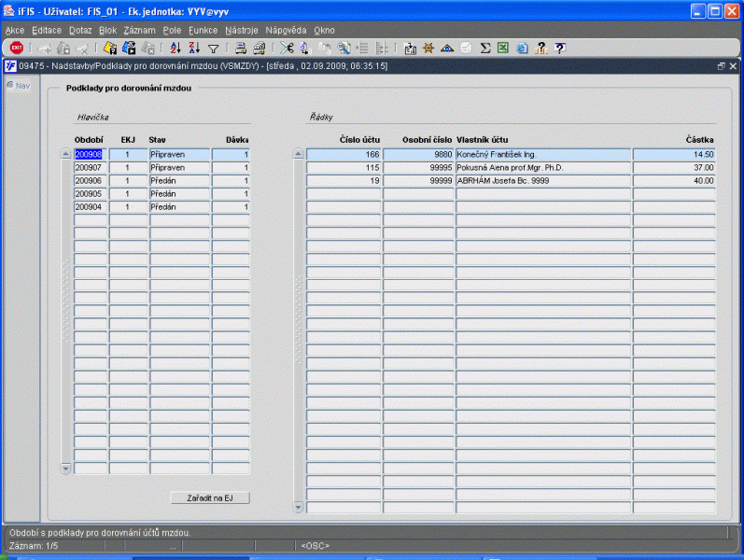Click the copy field icon next to scissors
This screenshot has width=744, height=560.
coord(305,48)
